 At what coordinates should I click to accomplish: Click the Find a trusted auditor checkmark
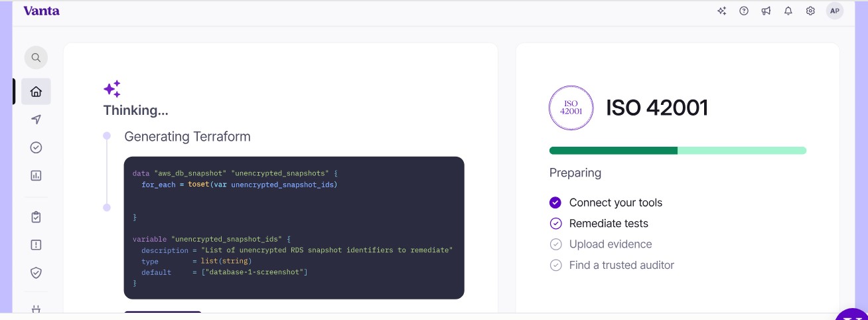[x=555, y=266]
